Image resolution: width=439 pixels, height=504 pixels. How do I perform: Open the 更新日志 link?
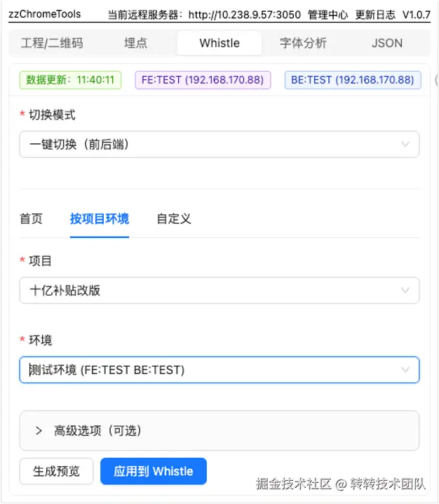click(x=375, y=14)
